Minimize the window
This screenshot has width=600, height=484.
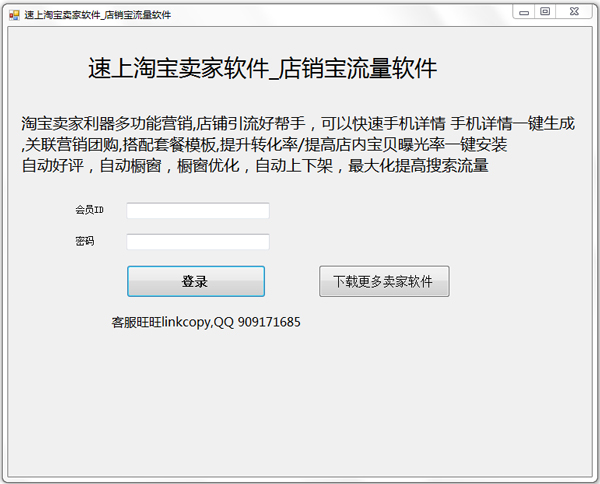pos(524,12)
